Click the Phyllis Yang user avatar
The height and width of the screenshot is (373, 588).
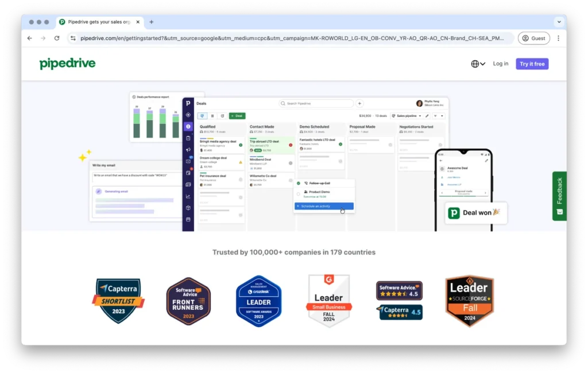pyautogui.click(x=419, y=103)
